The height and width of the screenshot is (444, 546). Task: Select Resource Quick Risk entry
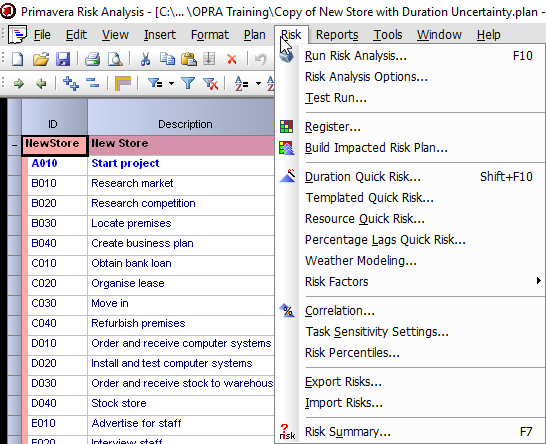pos(409,219)
